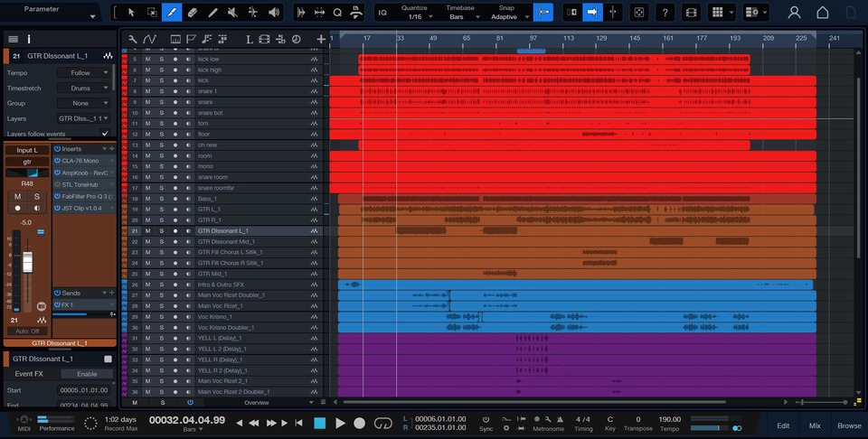Click the Event FX Enable button
Viewport: 868px width, 439px height.
(x=87, y=374)
